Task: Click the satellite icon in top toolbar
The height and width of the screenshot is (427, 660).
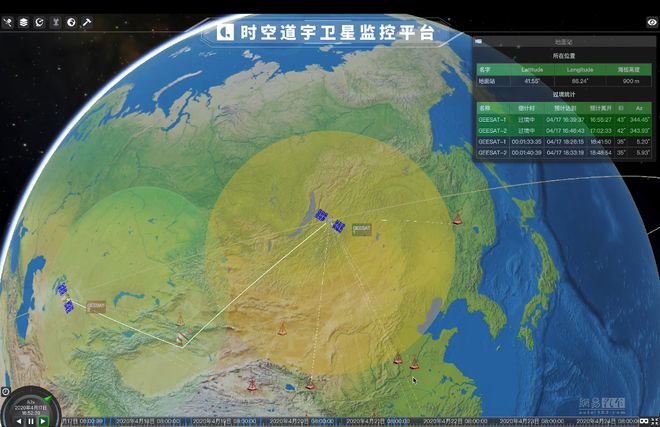Action: coord(7,22)
